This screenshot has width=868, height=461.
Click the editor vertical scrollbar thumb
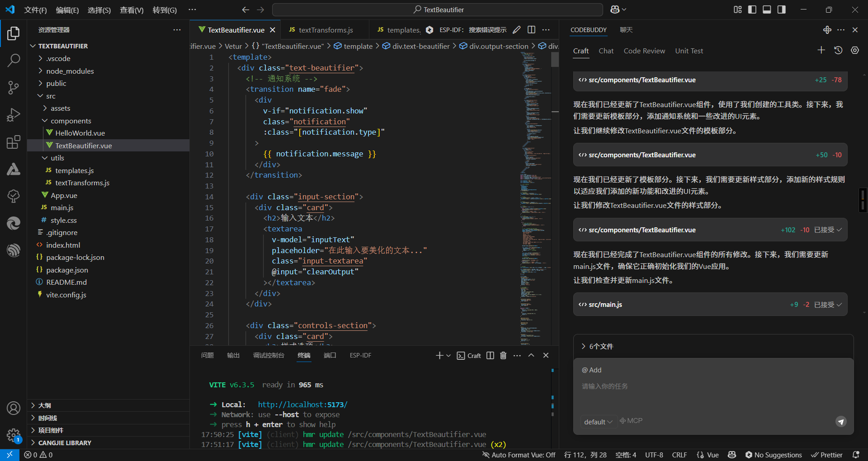click(555, 59)
